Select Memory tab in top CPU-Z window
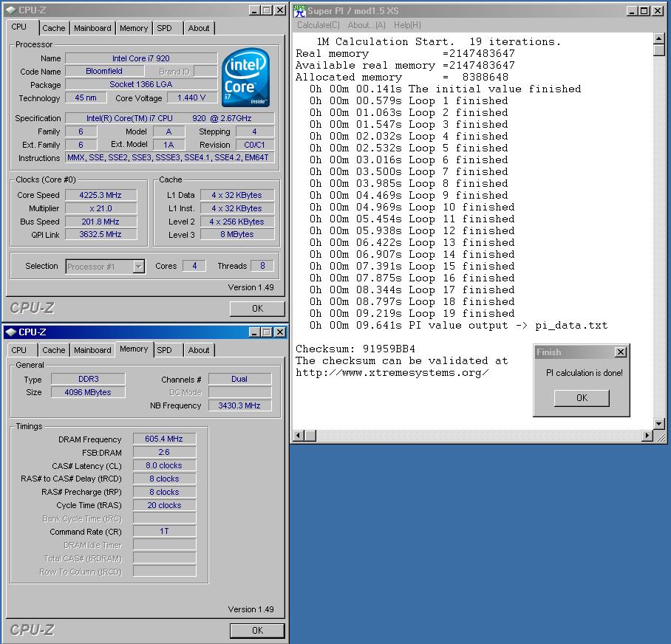This screenshot has width=671, height=644. point(134,28)
